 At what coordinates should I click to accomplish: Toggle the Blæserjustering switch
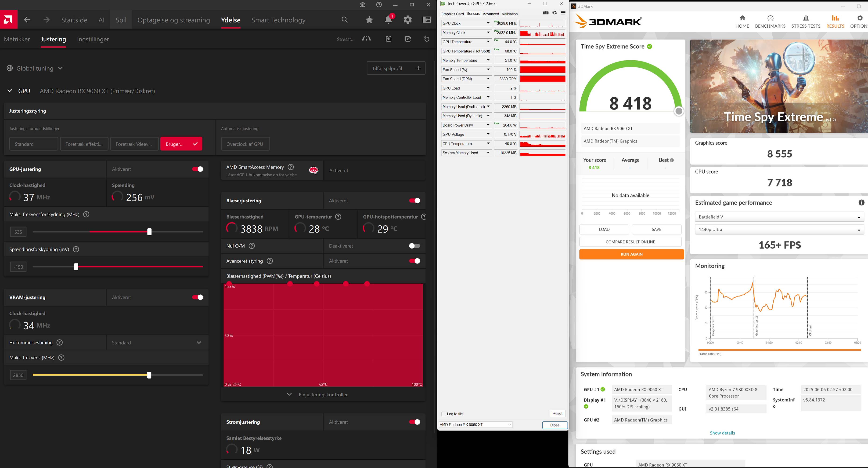414,201
